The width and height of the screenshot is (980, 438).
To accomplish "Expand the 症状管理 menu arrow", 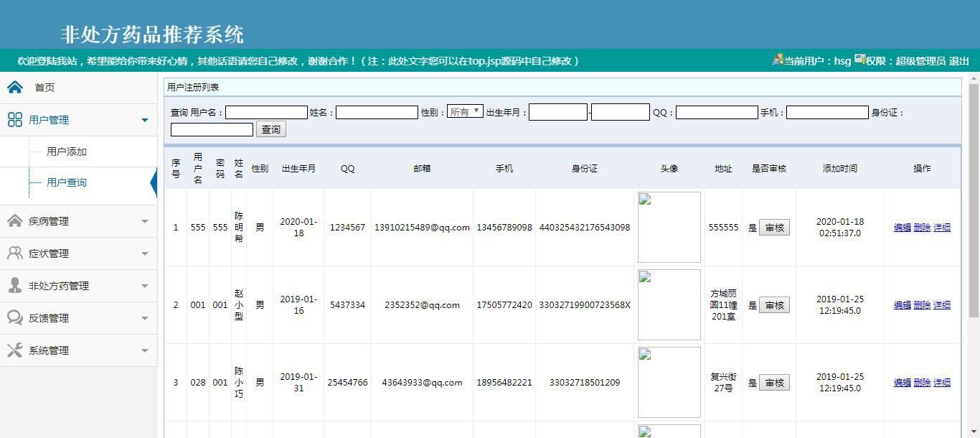I will click(145, 253).
